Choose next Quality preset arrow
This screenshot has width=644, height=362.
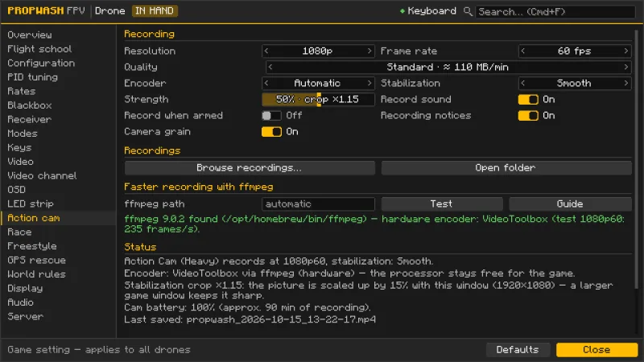click(x=626, y=67)
